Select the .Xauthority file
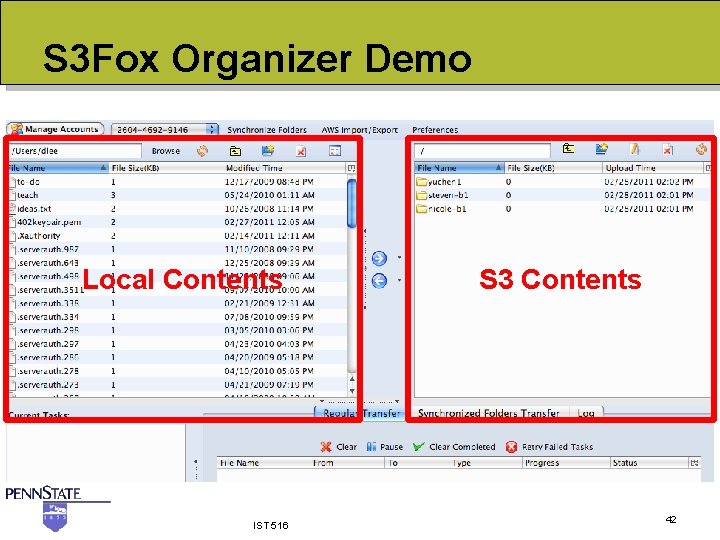Viewport: 720px width, 540px height. pos(177,236)
